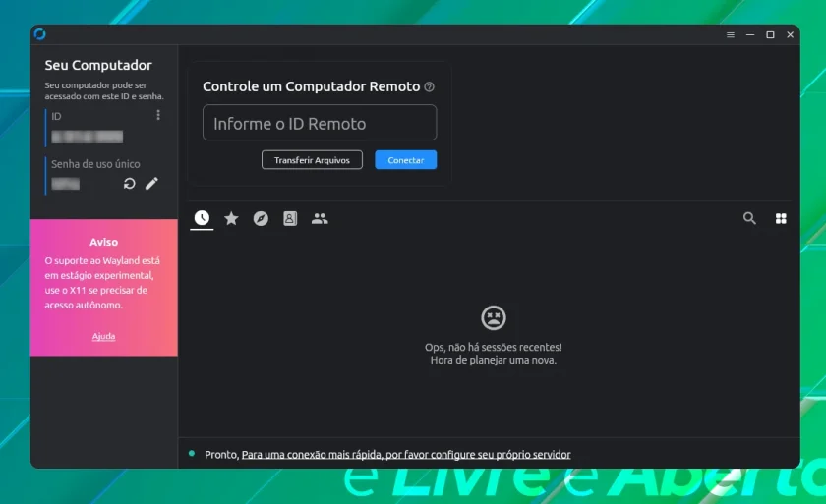Click the Conectar button
This screenshot has height=504, width=826.
coord(405,160)
